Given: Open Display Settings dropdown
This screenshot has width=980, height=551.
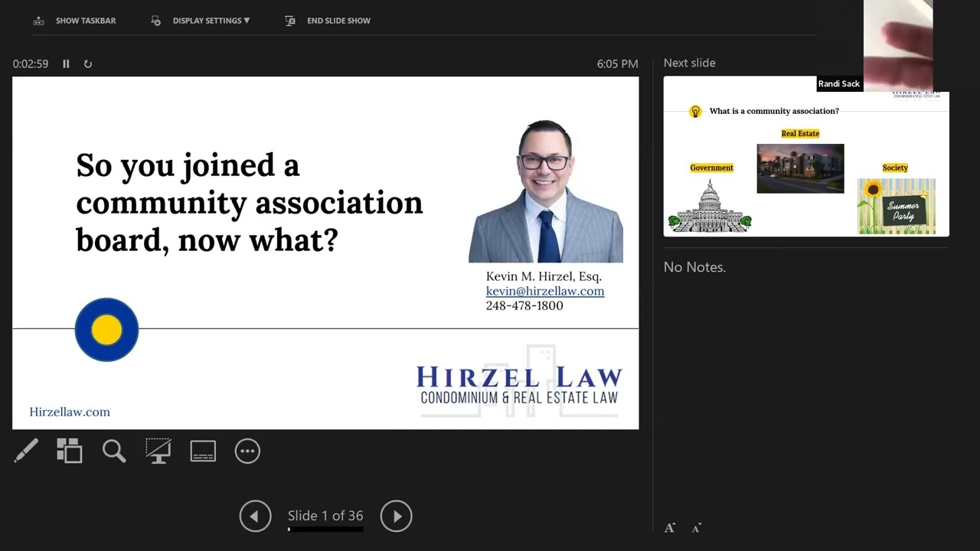Looking at the screenshot, I should [201, 21].
